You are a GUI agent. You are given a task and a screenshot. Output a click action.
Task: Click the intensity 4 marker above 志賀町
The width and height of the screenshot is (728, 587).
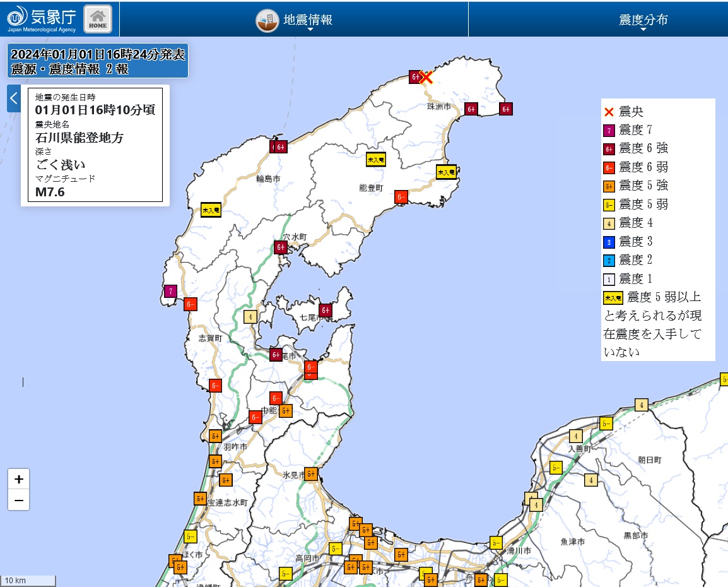click(x=250, y=317)
